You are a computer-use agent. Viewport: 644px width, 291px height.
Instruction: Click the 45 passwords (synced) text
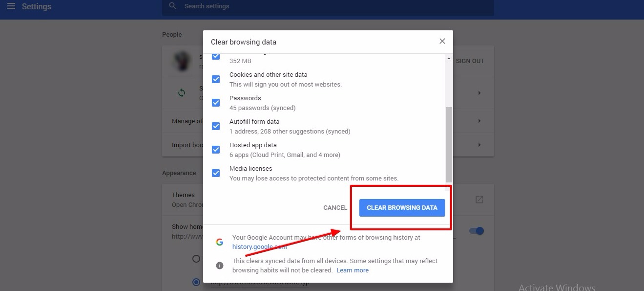click(263, 108)
